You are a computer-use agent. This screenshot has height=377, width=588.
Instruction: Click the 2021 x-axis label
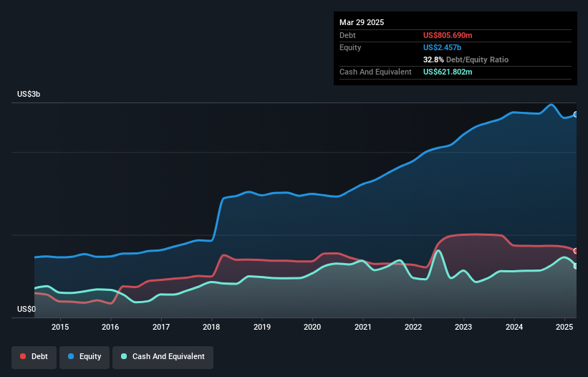pos(362,327)
